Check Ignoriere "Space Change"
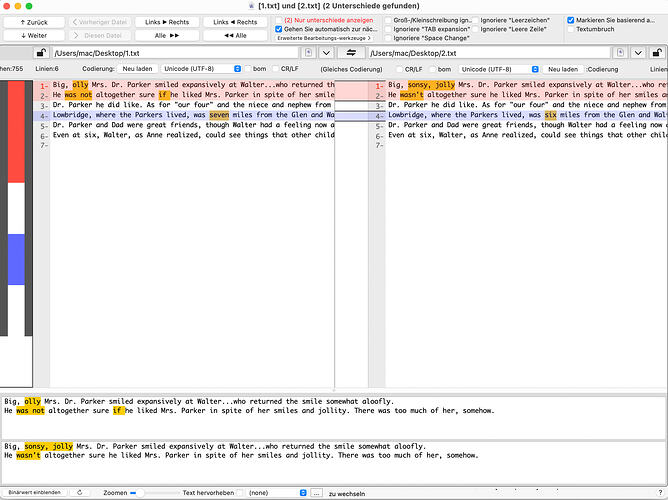Image resolution: width=668 pixels, height=500 pixels. (x=388, y=38)
